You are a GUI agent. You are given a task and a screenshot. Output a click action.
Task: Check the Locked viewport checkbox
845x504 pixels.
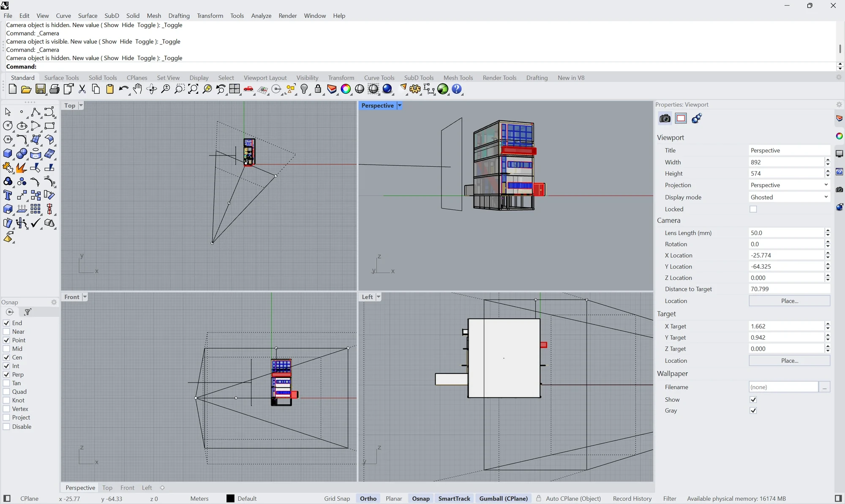[x=753, y=209]
